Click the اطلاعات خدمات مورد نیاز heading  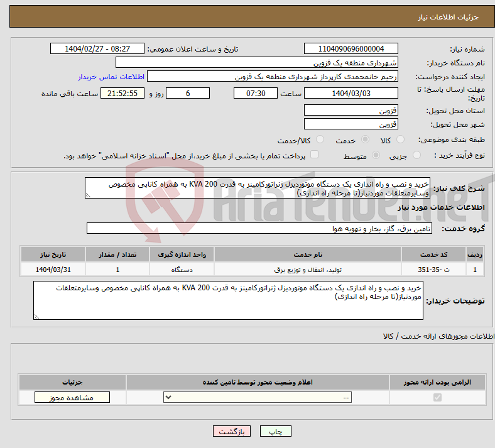(441, 207)
